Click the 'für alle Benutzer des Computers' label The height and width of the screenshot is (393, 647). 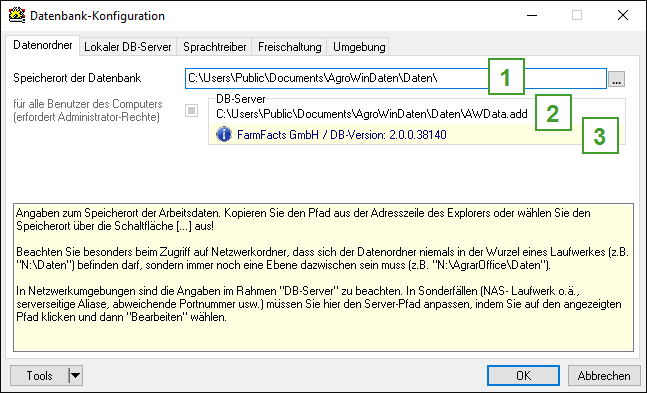(87, 110)
